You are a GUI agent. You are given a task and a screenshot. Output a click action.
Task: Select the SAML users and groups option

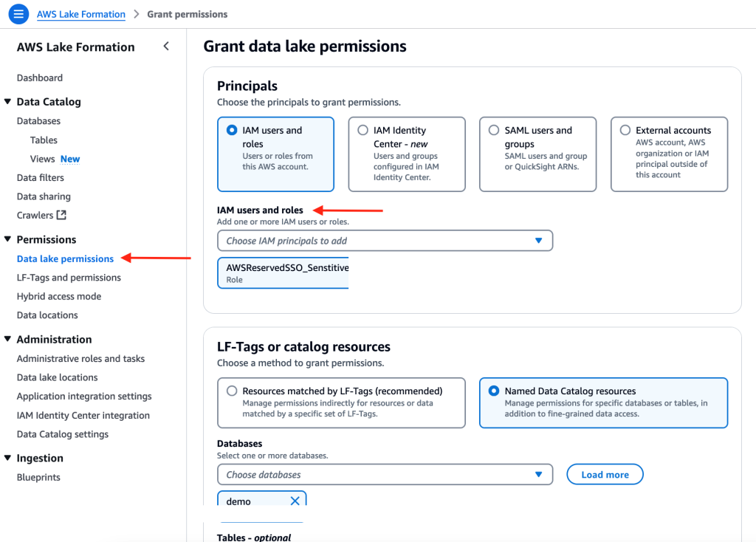point(493,129)
